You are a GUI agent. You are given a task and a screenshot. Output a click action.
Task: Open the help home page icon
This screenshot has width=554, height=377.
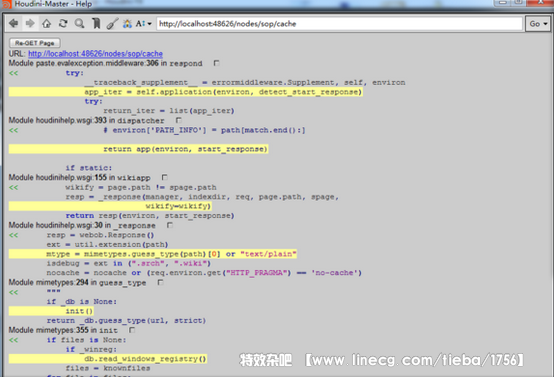[46, 23]
